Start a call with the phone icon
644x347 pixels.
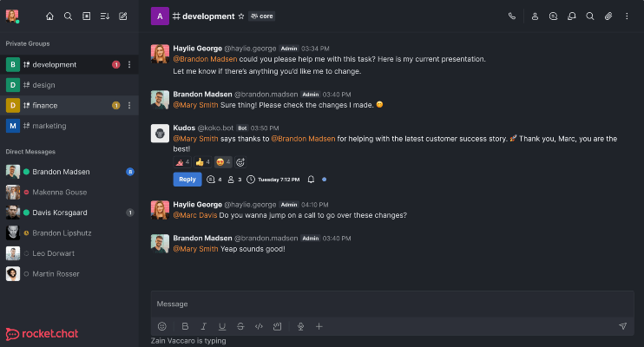click(512, 16)
